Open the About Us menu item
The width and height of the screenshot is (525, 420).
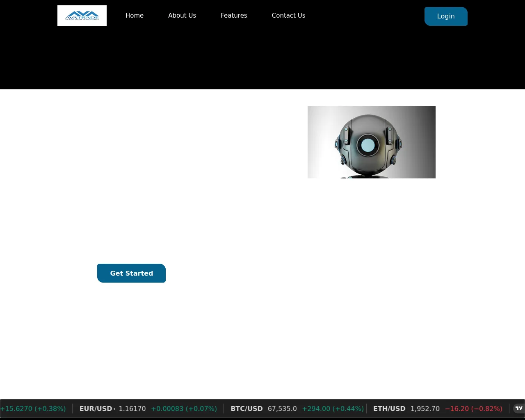point(182,16)
